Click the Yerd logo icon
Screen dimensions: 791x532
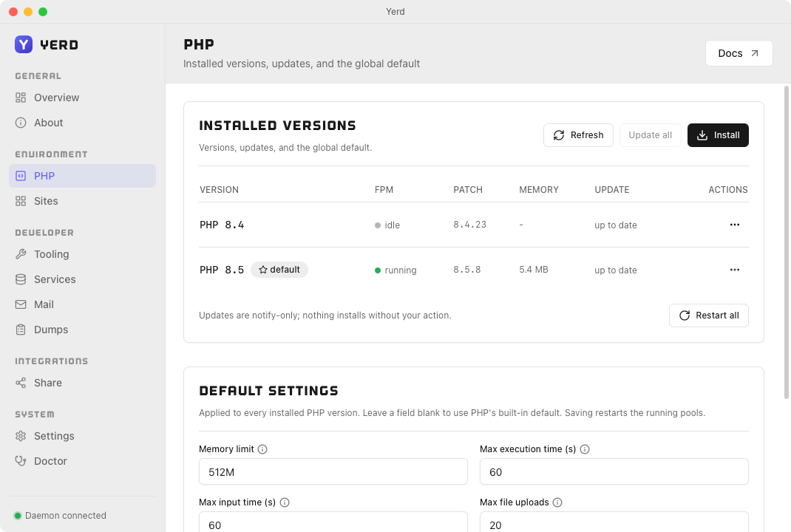click(23, 44)
